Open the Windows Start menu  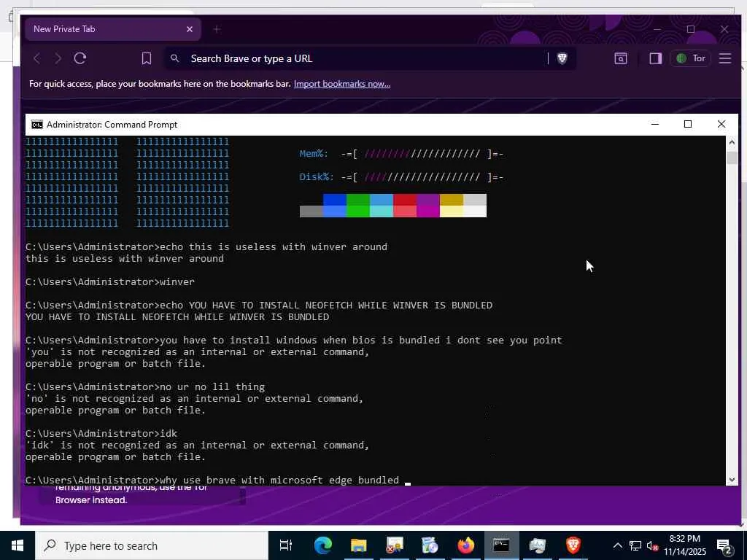18,545
